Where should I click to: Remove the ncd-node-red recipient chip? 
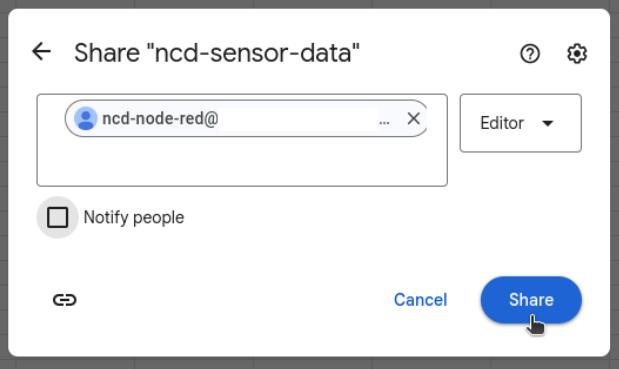(413, 118)
